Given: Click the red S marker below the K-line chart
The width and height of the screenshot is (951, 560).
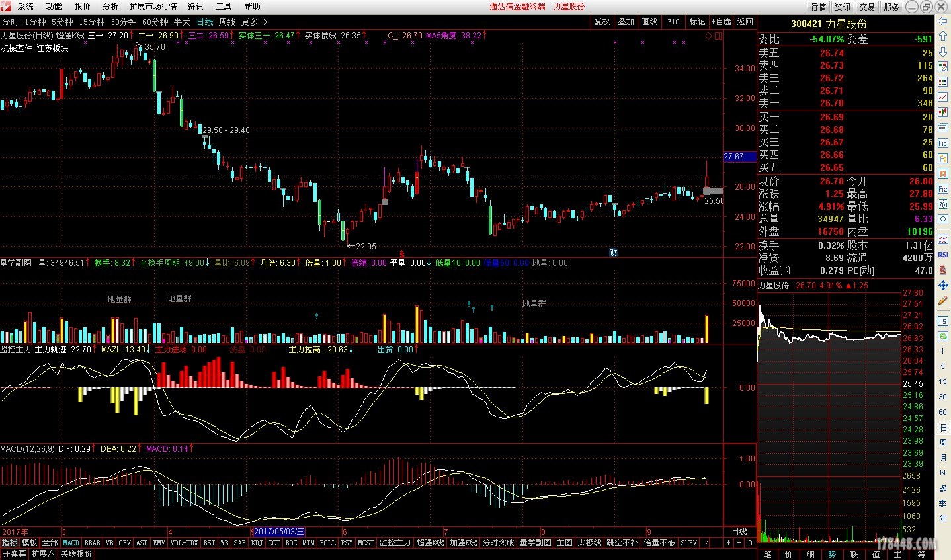Looking at the screenshot, I should (401, 253).
